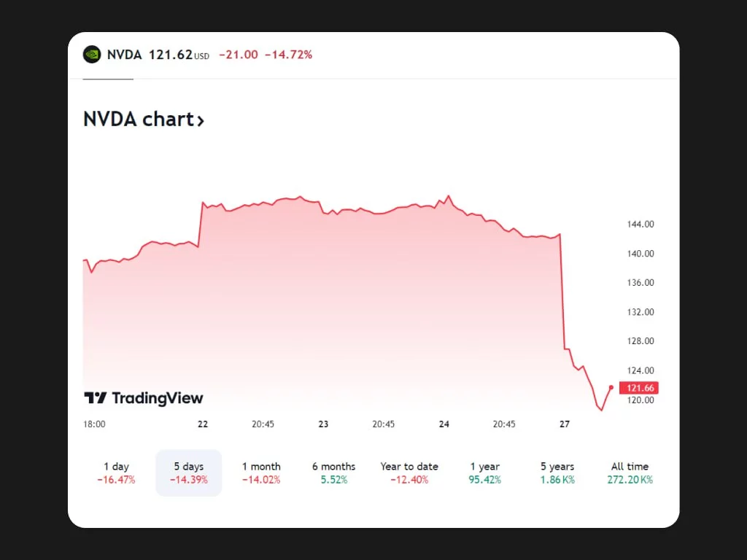Select the 1 day range tab
Image resolution: width=747 pixels, height=560 pixels.
116,472
